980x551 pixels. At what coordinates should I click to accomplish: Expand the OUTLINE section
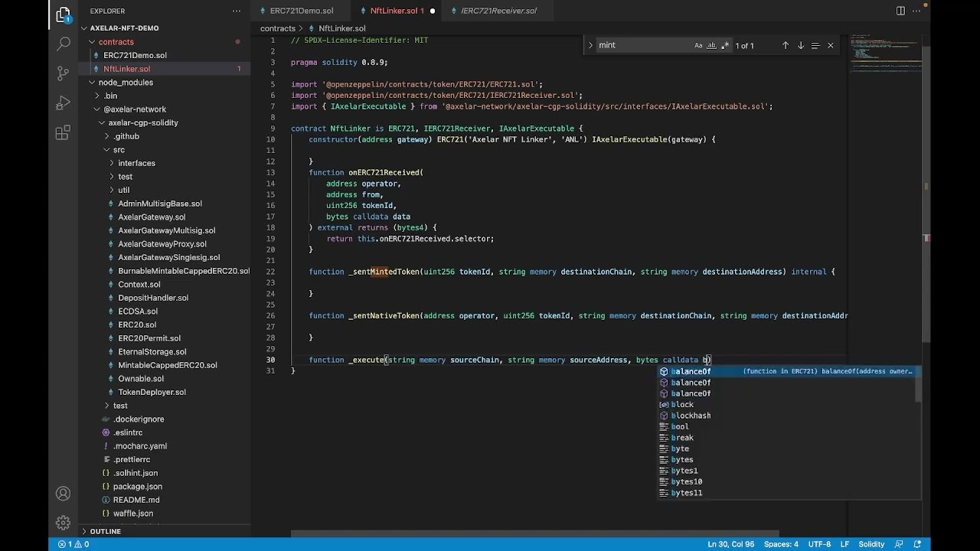105,531
